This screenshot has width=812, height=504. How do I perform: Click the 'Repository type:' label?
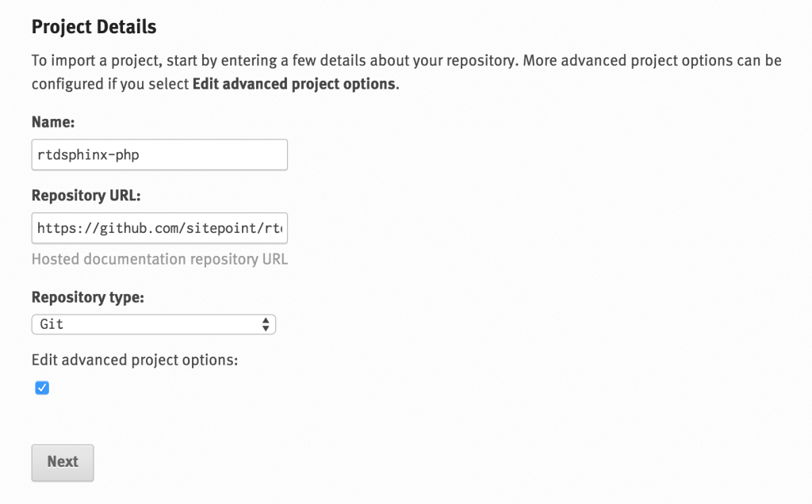[x=87, y=297]
